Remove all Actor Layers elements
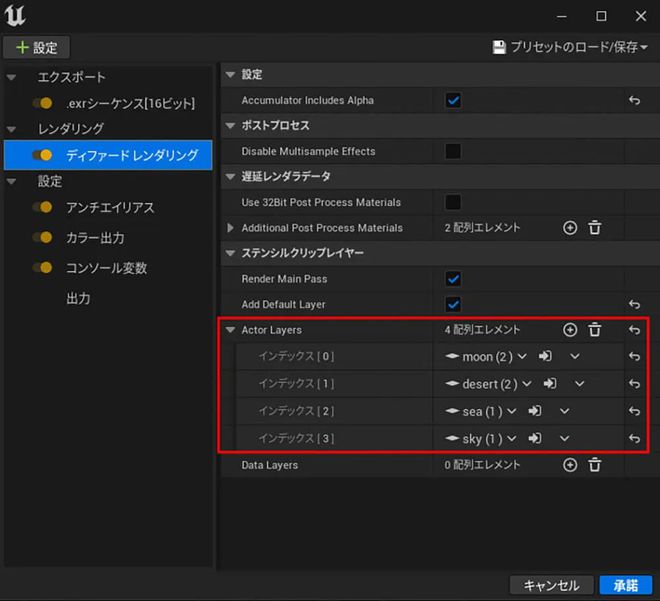Image resolution: width=660 pixels, height=601 pixels. point(594,330)
